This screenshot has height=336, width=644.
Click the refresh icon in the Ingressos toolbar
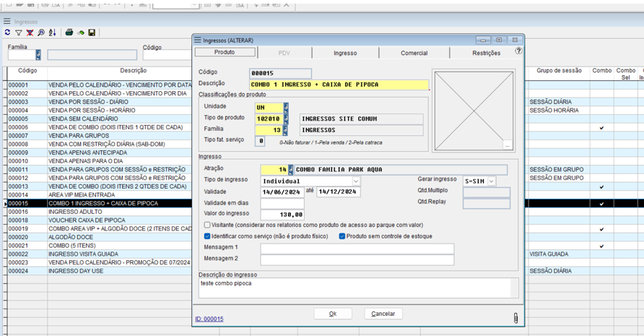pyautogui.click(x=7, y=33)
